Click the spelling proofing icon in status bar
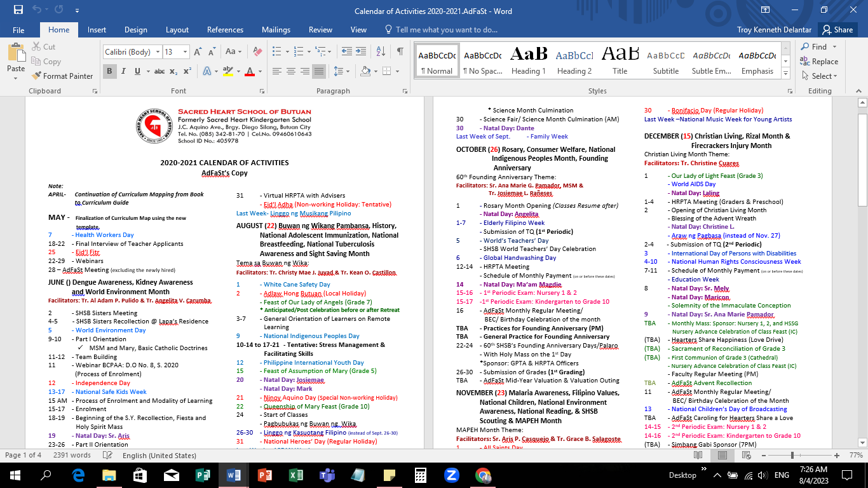This screenshot has width=868, height=488. 107,456
